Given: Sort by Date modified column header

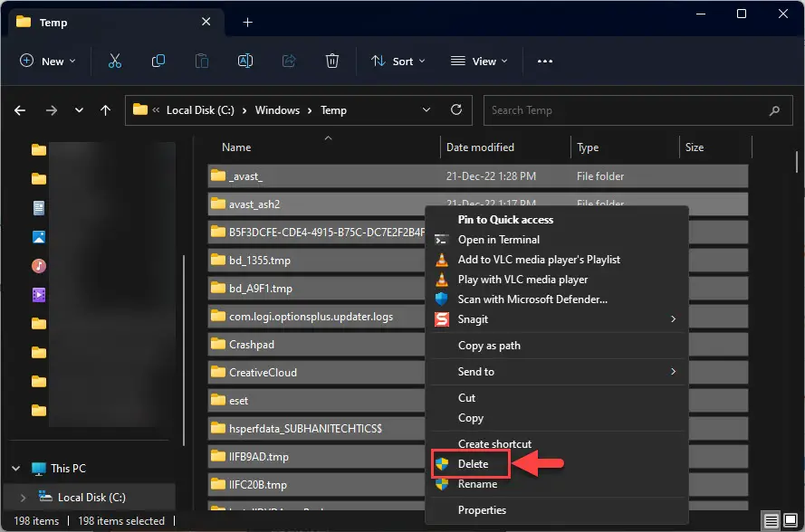Looking at the screenshot, I should [x=505, y=147].
